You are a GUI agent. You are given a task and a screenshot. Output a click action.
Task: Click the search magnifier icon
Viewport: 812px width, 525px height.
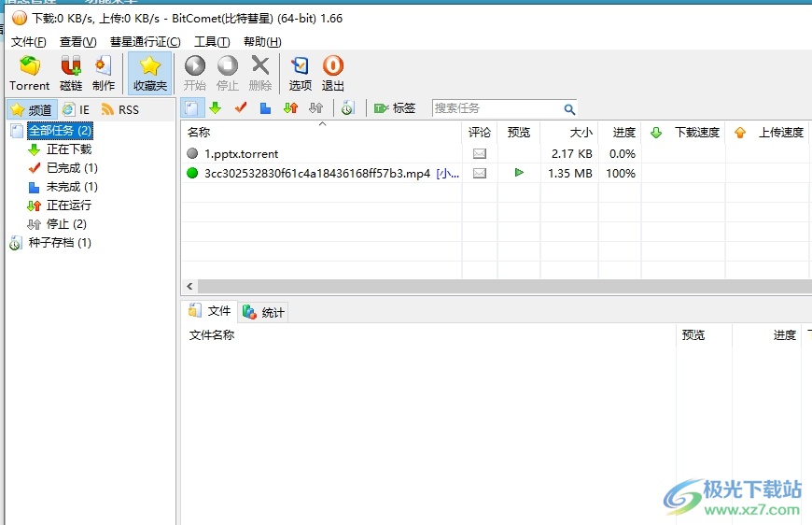(x=569, y=109)
